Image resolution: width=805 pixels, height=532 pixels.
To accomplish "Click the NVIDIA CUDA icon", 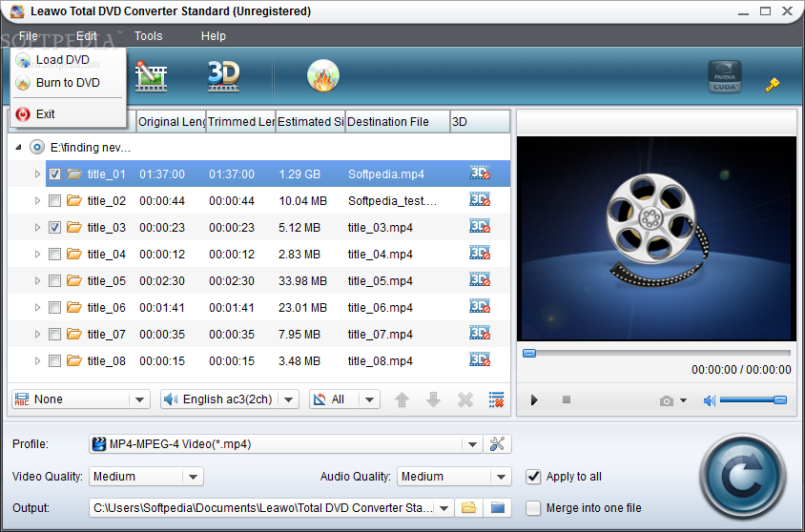I will (724, 77).
